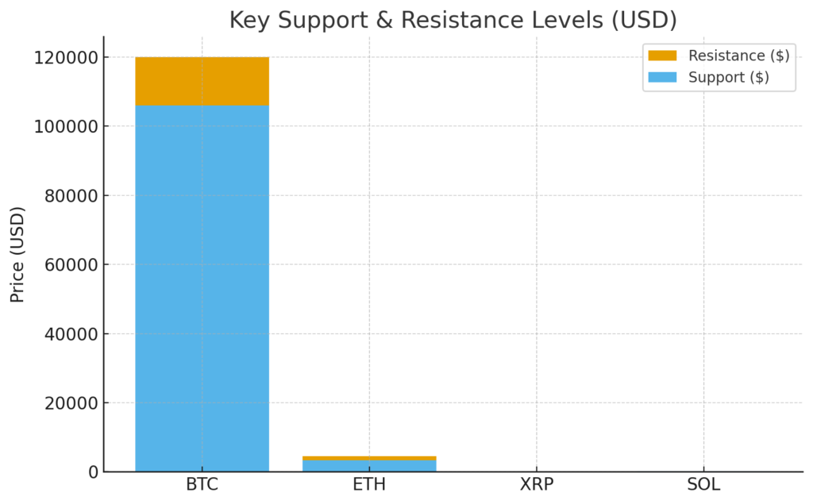
Task: Click the BTC x-axis label
Action: [202, 484]
